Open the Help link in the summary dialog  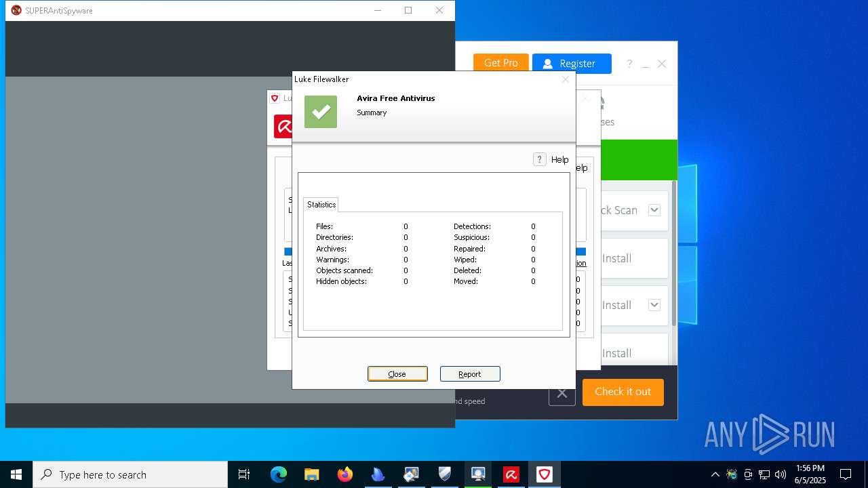559,159
